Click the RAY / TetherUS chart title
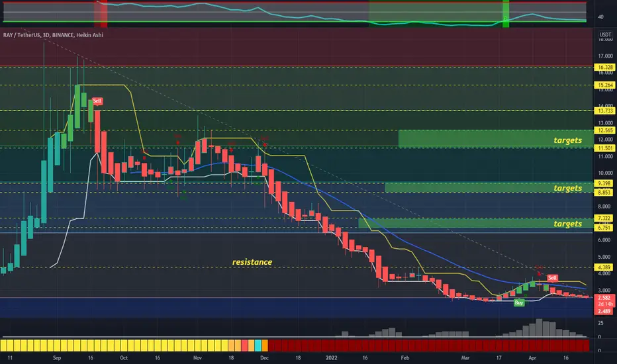The width and height of the screenshot is (617, 364). [x=53, y=35]
